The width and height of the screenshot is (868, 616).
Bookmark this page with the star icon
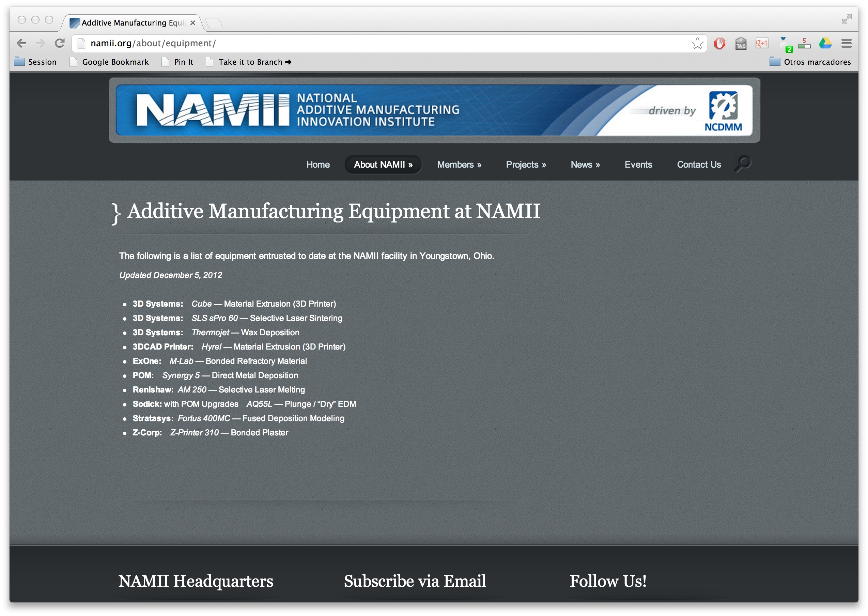click(697, 43)
